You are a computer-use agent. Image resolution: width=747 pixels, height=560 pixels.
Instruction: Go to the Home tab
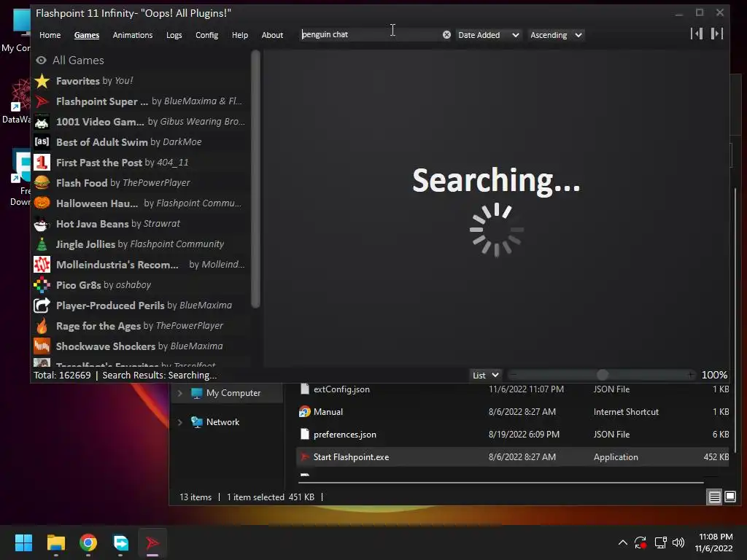pyautogui.click(x=50, y=35)
